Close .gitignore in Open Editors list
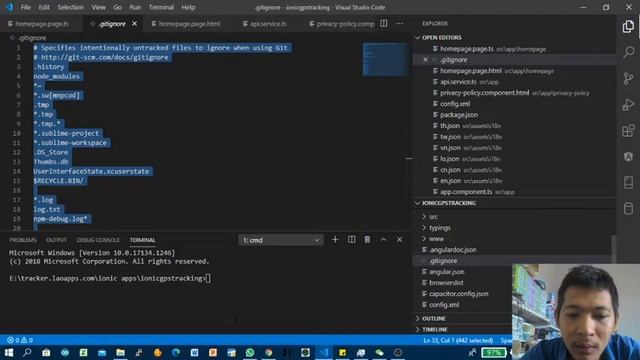This screenshot has height=360, width=640. [x=425, y=60]
